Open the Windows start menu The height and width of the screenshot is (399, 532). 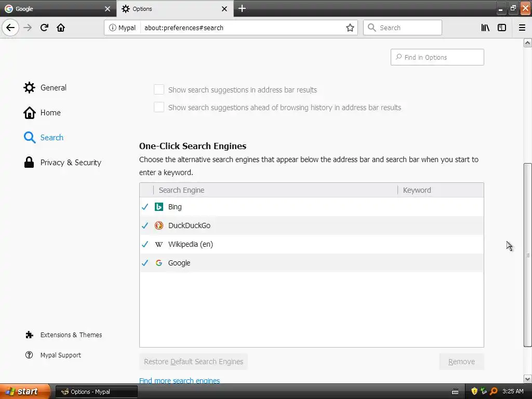(x=25, y=392)
